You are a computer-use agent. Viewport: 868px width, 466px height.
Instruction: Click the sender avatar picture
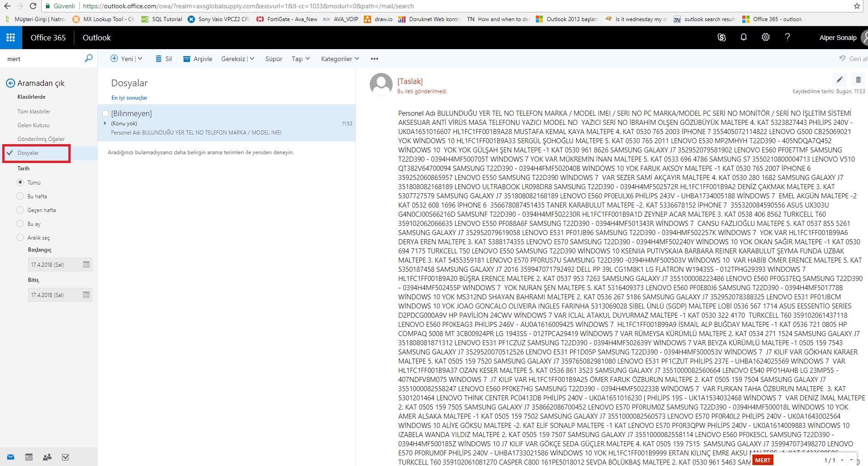[x=381, y=84]
